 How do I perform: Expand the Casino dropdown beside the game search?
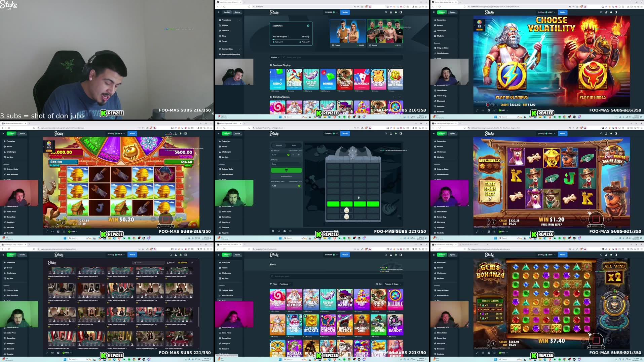[x=276, y=57]
